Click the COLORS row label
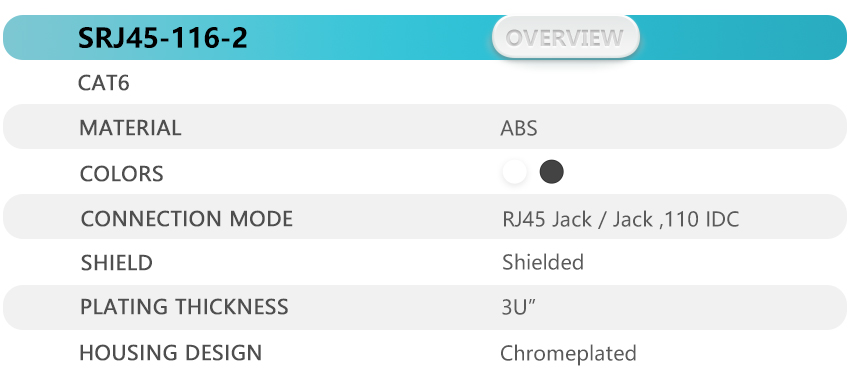The image size is (856, 374). click(x=122, y=174)
